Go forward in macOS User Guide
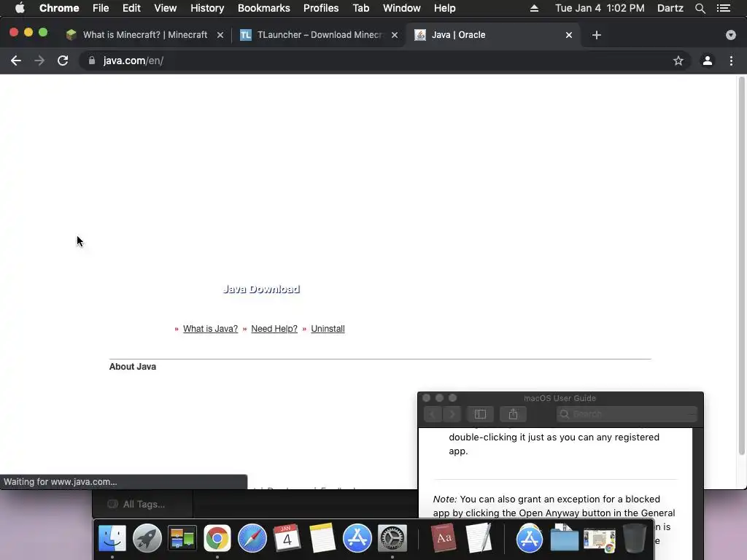Screen dimensions: 747x560 [452, 414]
